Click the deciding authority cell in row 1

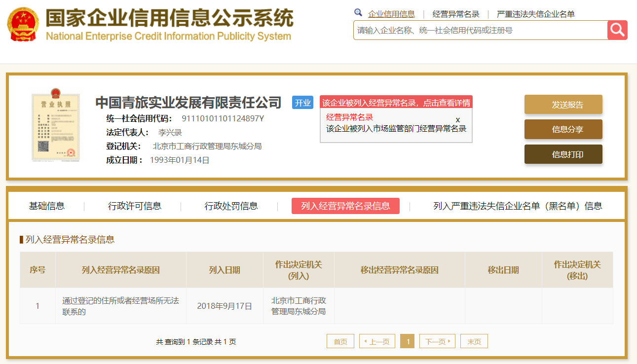(x=299, y=306)
